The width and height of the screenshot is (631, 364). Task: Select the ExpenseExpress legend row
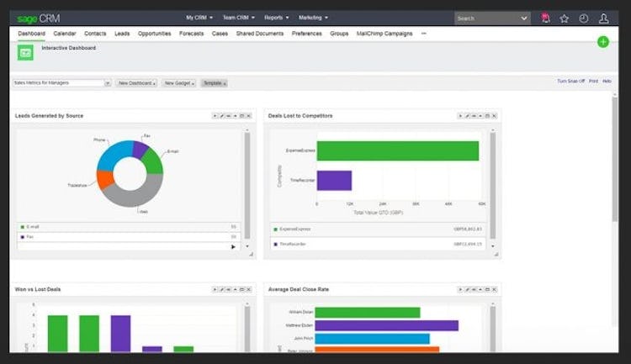[378, 229]
